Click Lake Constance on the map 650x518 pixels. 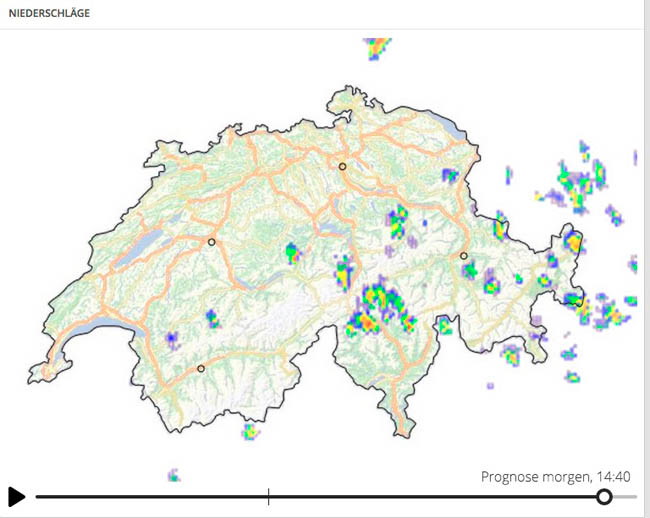[x=451, y=123]
